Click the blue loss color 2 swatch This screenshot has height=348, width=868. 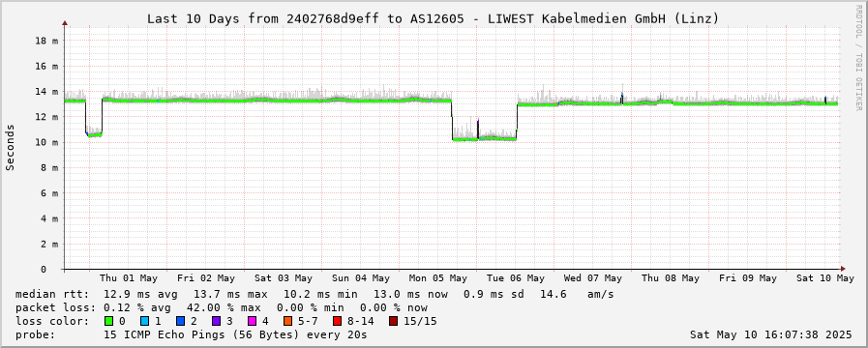(x=180, y=321)
